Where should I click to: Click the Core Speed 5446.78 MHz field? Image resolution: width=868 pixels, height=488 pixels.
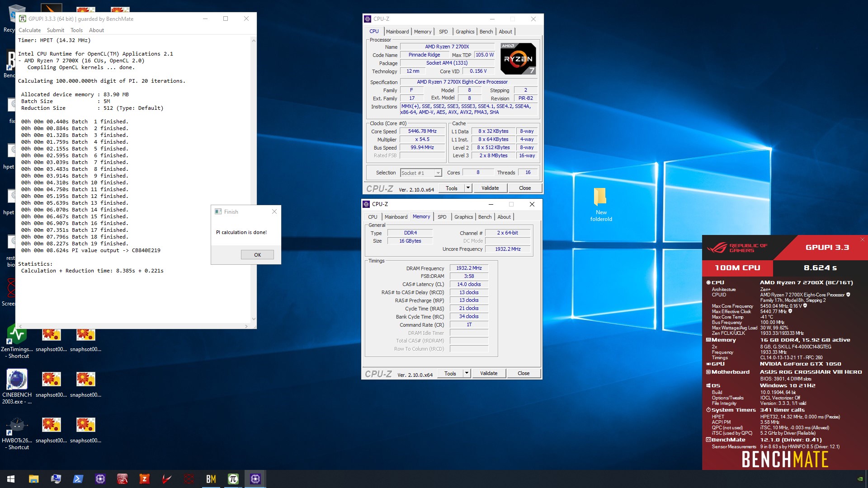coord(422,131)
